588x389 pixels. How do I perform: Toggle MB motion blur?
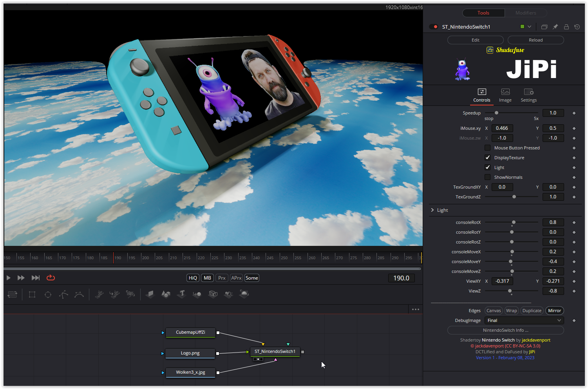tap(207, 278)
